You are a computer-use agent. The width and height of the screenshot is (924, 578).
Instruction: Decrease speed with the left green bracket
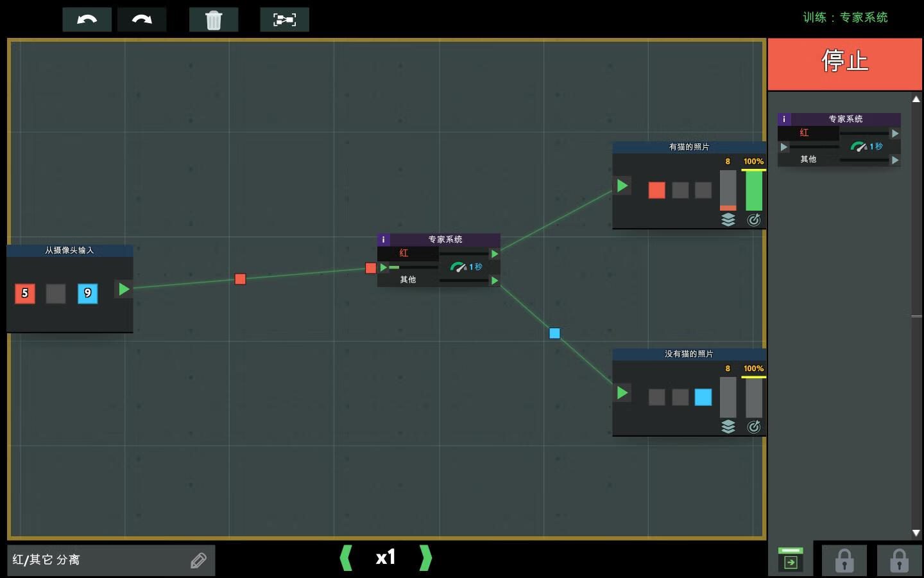pos(346,557)
